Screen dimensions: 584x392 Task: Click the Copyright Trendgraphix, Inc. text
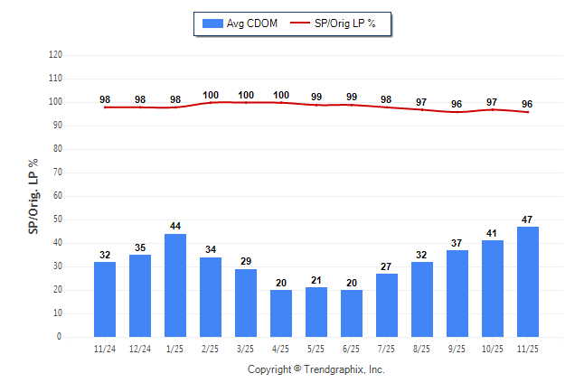pos(316,369)
